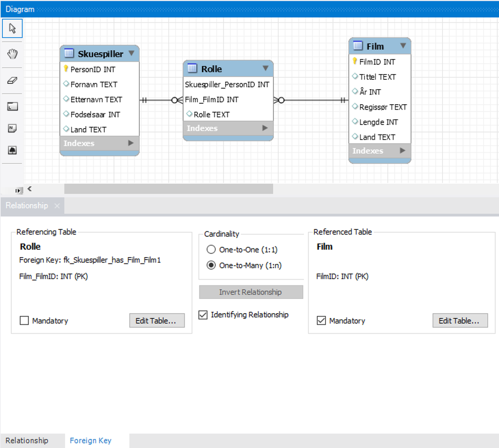Select the eraser deletion tool
Viewport: 499px width, 448px height.
(12, 80)
